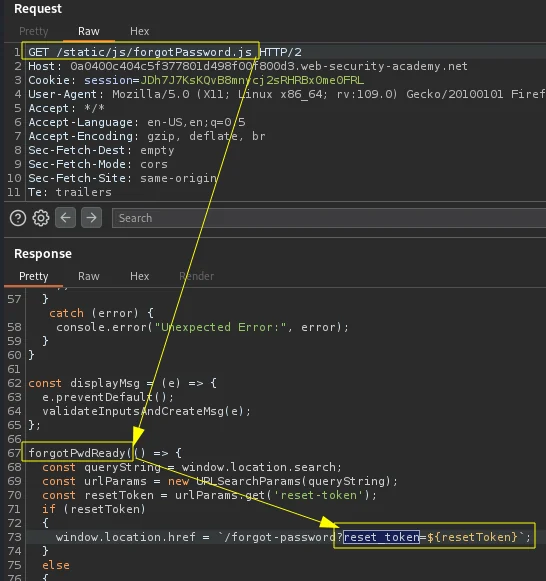Click the catch (error) line
Viewport: 546px width, 581px height.
click(x=101, y=313)
